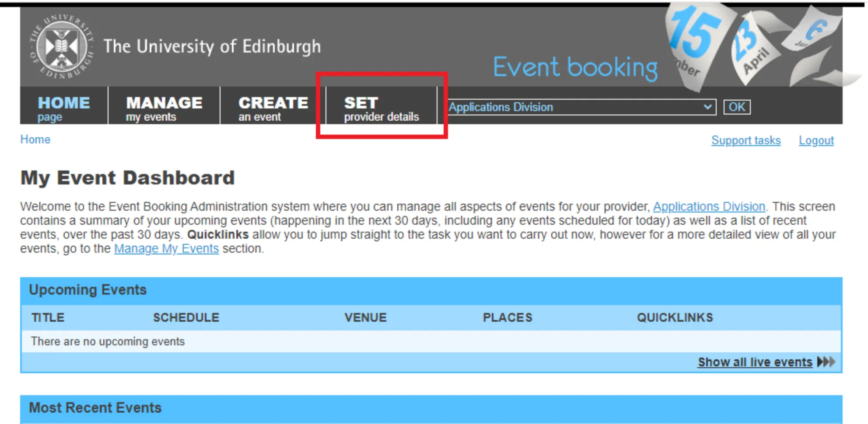Click the Logout link

coord(816,140)
